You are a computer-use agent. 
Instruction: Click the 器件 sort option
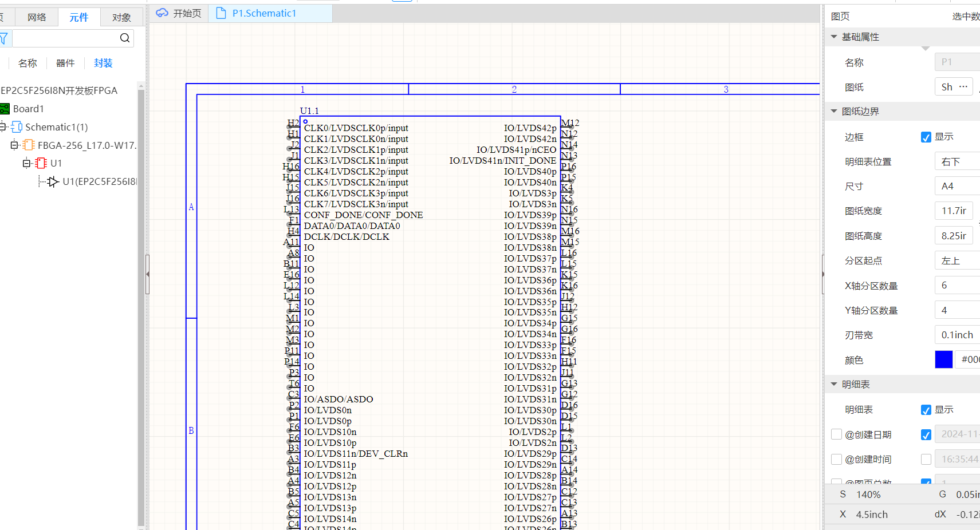coord(65,63)
